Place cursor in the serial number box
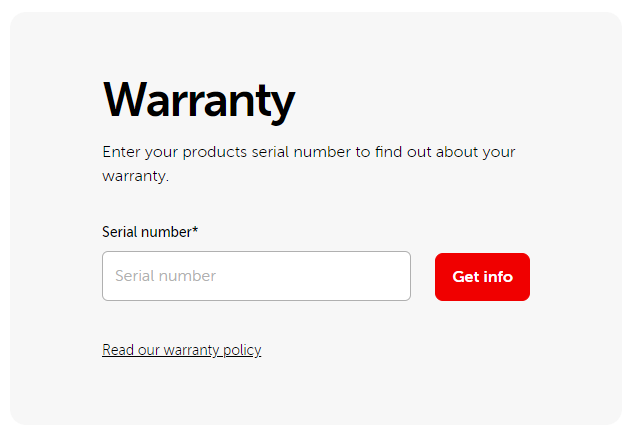This screenshot has height=435, width=631. point(256,276)
